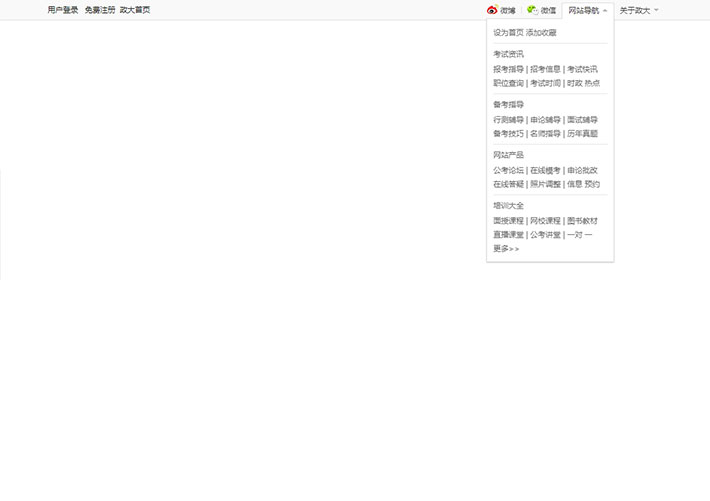
Task: Open the 招考信息 link
Action: pyautogui.click(x=545, y=70)
